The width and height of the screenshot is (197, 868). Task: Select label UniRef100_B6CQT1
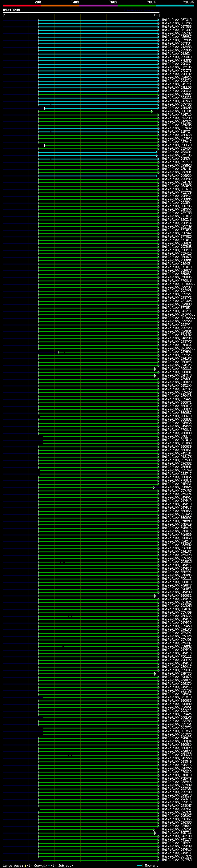[177, 403]
